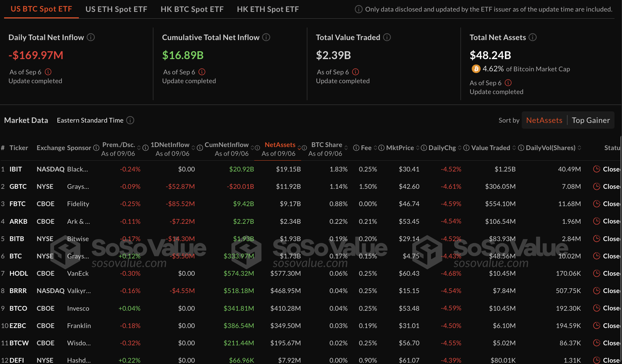The width and height of the screenshot is (622, 364).
Task: Open the GBTC ticker row
Action: pyautogui.click(x=18, y=186)
